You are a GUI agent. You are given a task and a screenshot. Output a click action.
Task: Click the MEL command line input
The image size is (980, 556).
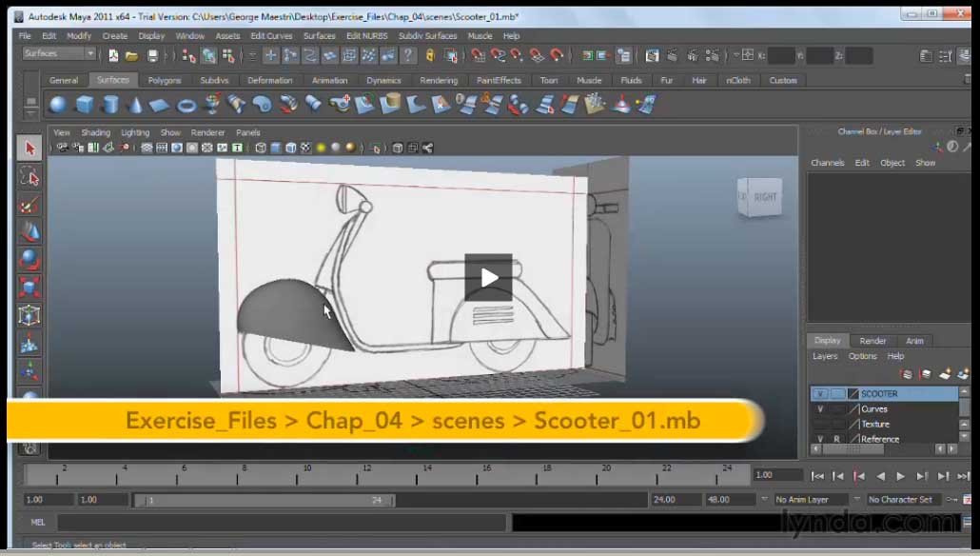pyautogui.click(x=282, y=523)
